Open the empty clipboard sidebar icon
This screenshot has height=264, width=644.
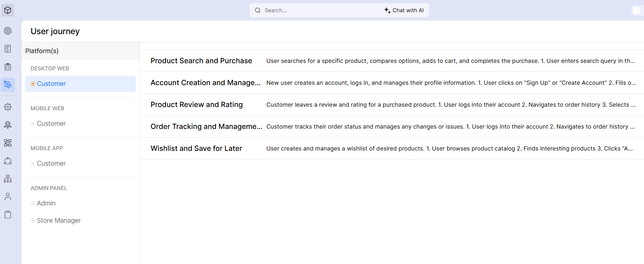click(8, 215)
